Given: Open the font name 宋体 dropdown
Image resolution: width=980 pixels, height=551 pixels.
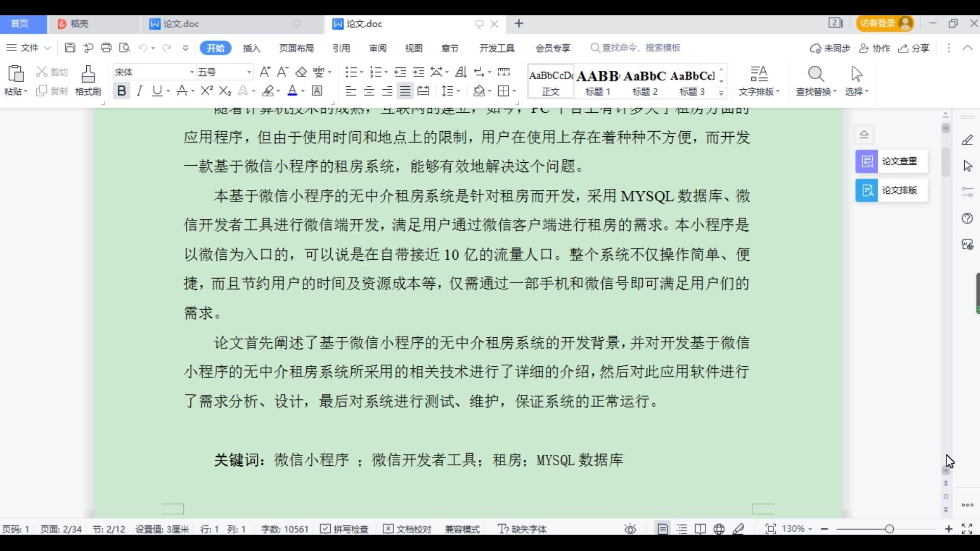Looking at the screenshot, I should tap(192, 72).
